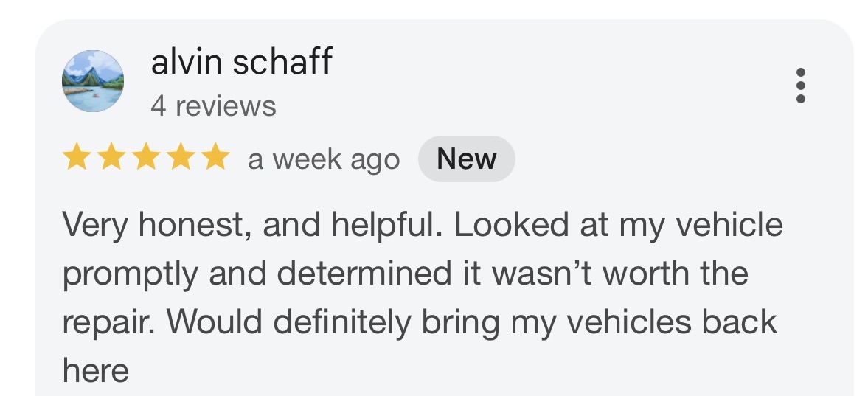This screenshot has height=396, width=868.
Task: Open reviewer name alvin schaff
Action: [241, 62]
